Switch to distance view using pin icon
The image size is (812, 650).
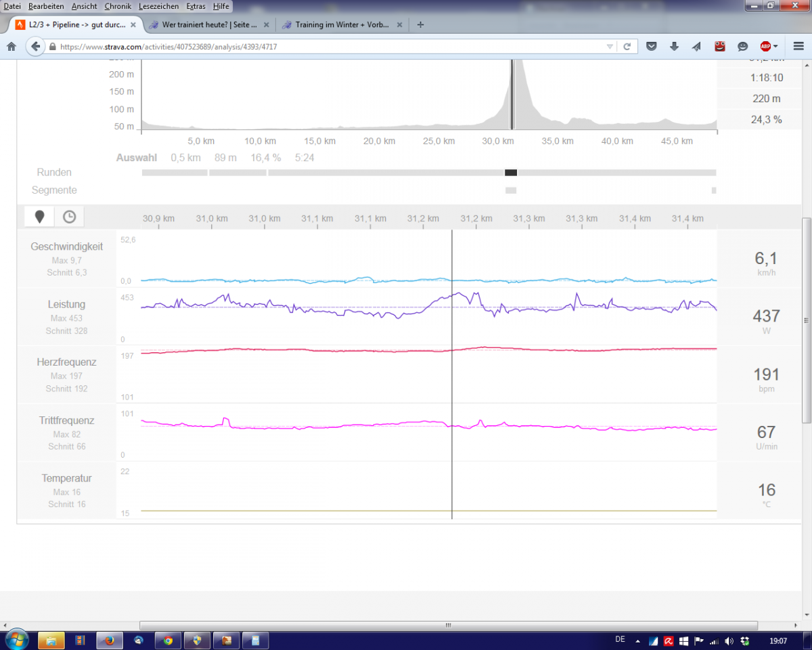point(39,217)
